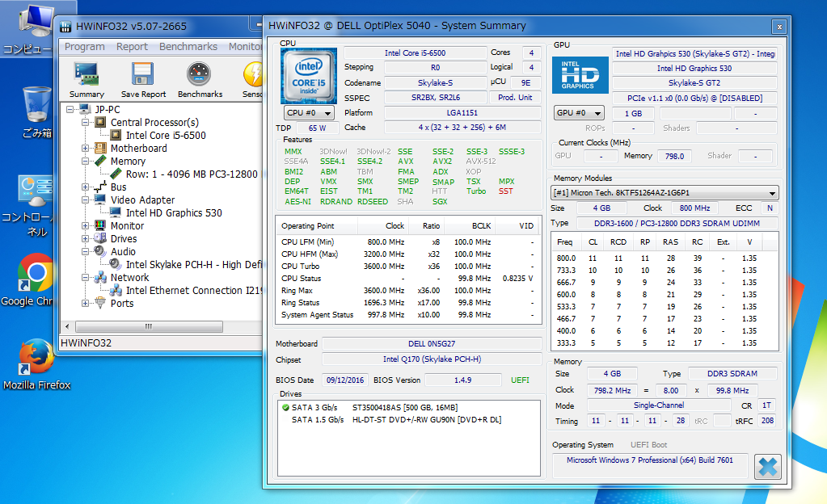Screen dimensions: 827x504
Task: Close System Summary with blue X button
Action: click(x=767, y=467)
